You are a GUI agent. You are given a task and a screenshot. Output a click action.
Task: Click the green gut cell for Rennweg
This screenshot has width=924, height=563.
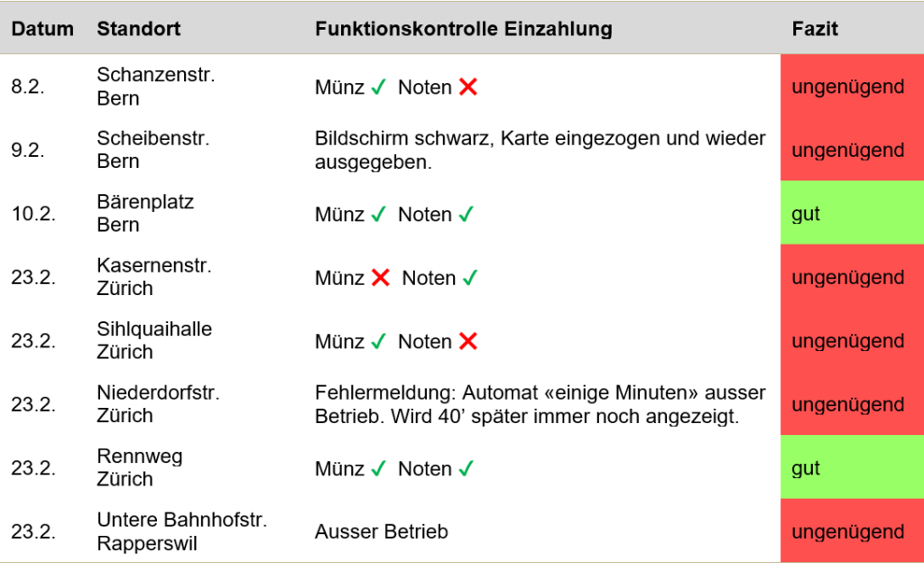click(x=852, y=467)
